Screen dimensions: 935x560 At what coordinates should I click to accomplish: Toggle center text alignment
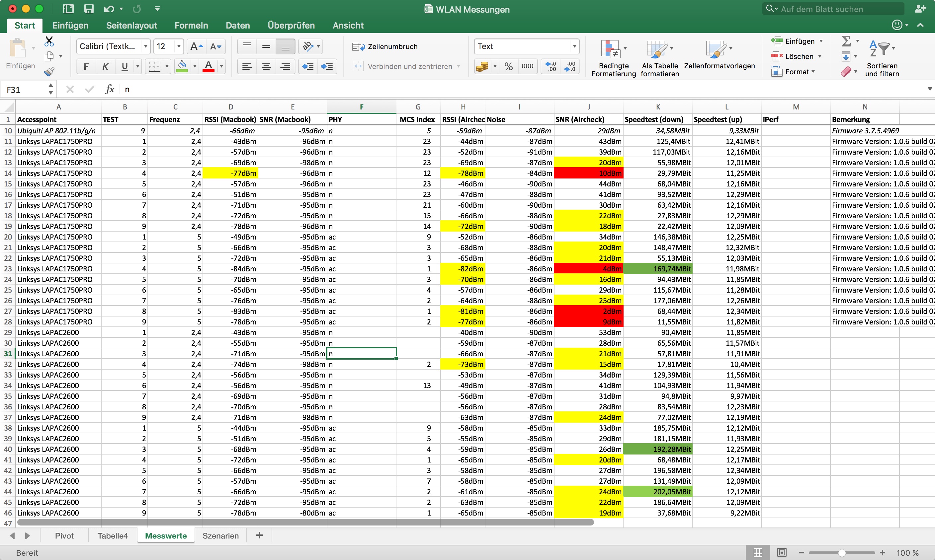[x=266, y=66]
